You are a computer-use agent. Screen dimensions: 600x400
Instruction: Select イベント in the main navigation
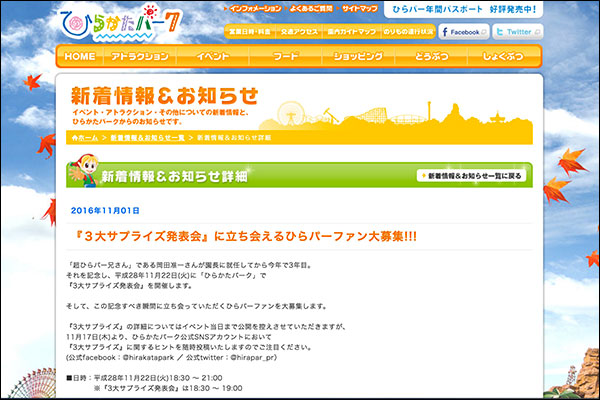[x=213, y=56]
